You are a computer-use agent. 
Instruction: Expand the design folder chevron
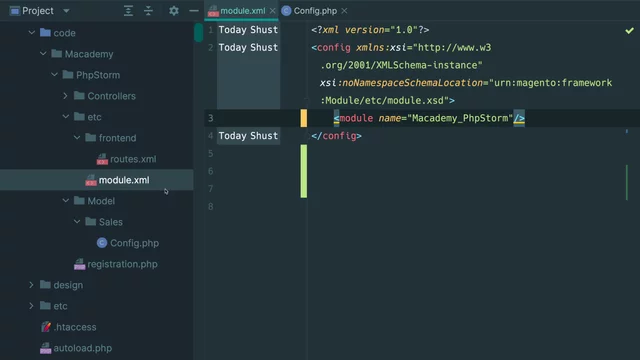click(31, 285)
